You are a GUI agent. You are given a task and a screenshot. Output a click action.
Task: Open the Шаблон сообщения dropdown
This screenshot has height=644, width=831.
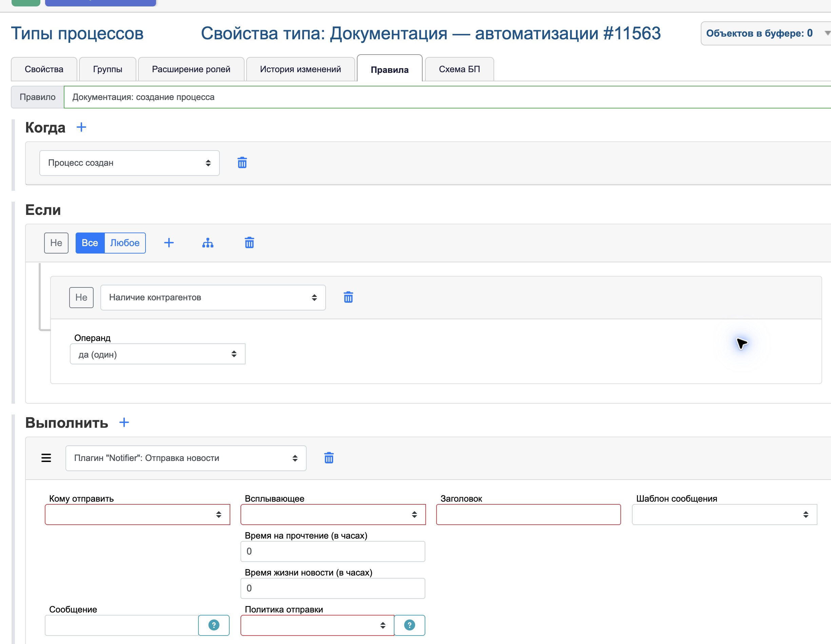pos(724,515)
